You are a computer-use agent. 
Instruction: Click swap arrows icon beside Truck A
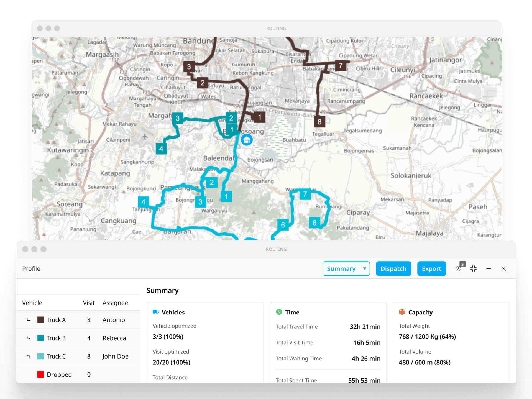click(28, 320)
